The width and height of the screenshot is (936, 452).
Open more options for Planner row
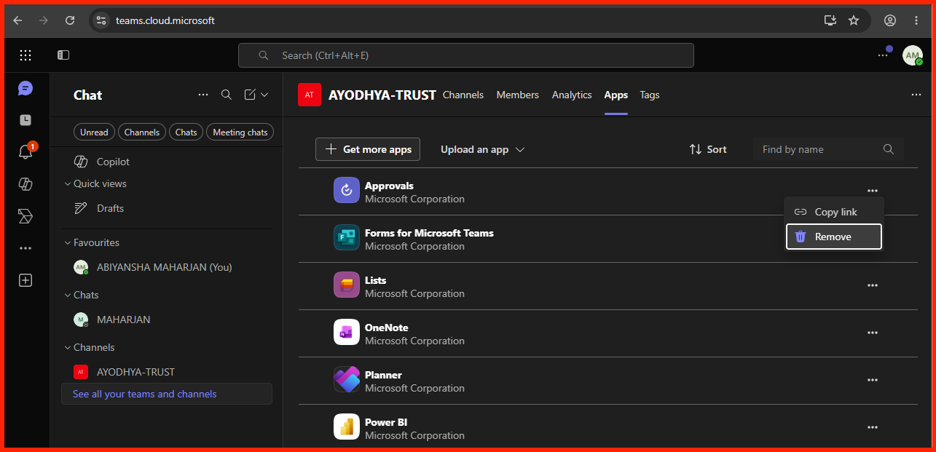(872, 380)
